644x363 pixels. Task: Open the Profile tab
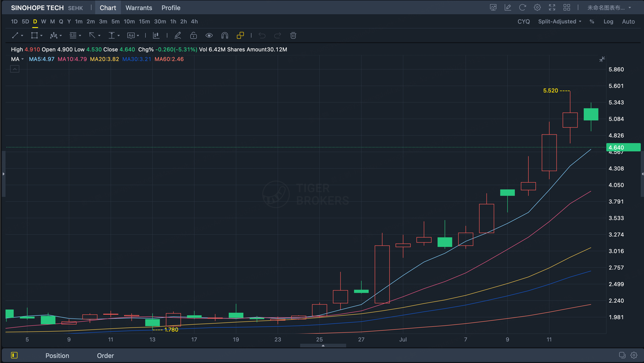pyautogui.click(x=171, y=8)
